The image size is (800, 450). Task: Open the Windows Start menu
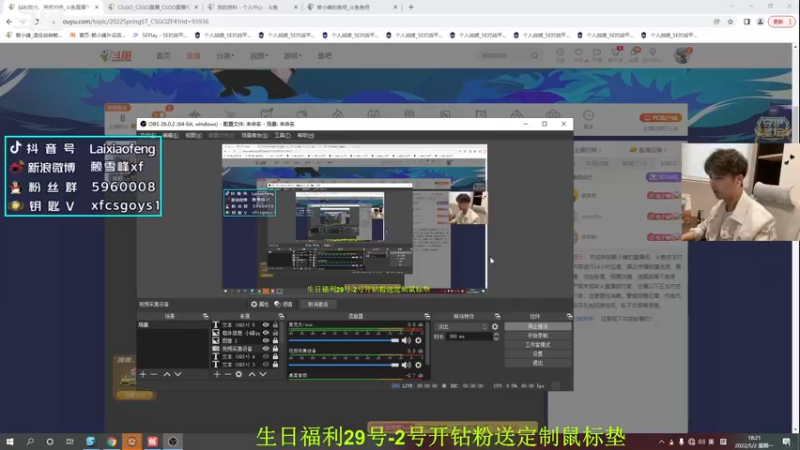point(10,441)
